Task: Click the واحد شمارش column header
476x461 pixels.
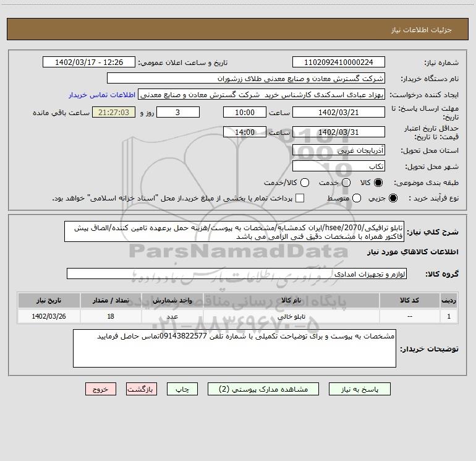Action: [172, 301]
